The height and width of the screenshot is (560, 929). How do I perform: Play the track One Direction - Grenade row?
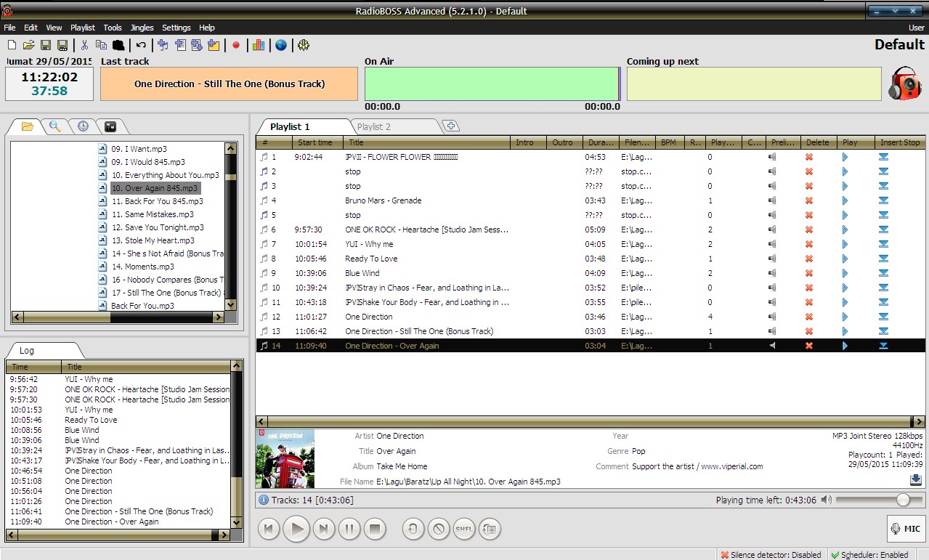(844, 200)
